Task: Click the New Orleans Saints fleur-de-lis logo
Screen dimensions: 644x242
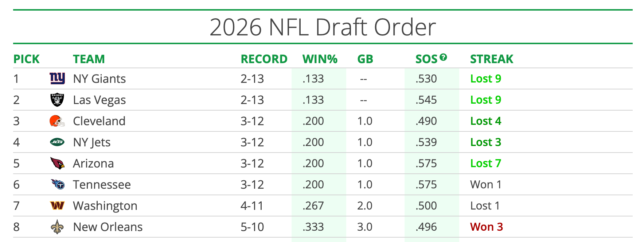Action: tap(57, 227)
